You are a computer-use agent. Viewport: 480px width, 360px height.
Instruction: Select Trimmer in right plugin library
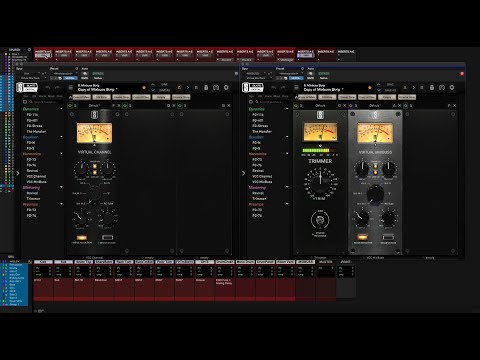point(259,199)
